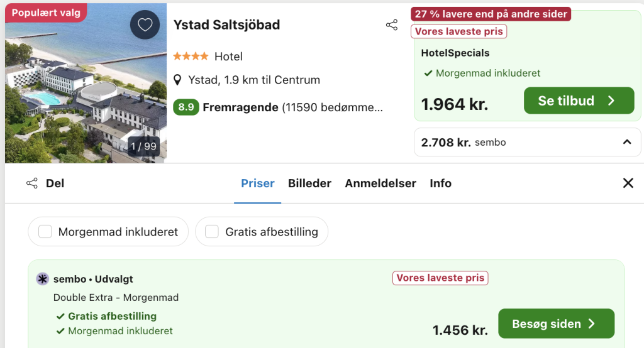Click the Besøg siden button
Screen dimensions: 644x348
coord(557,324)
